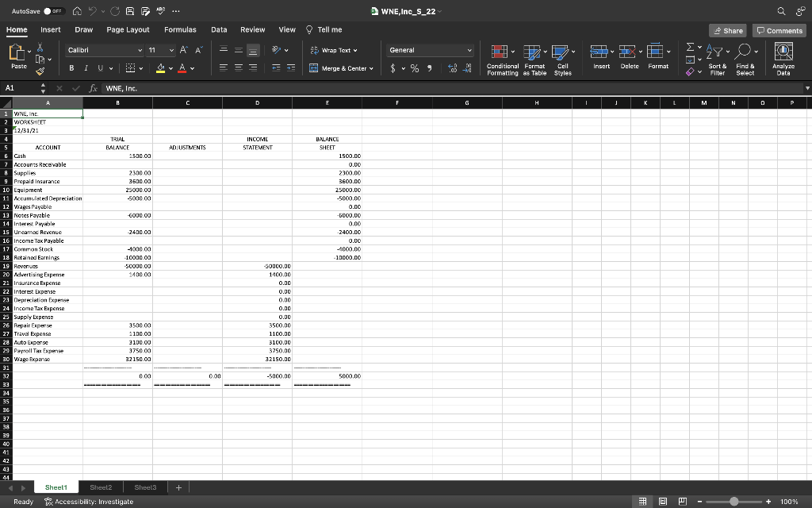Click the 100% zoom level
Viewport: 812px width, 508px height.
(x=789, y=502)
